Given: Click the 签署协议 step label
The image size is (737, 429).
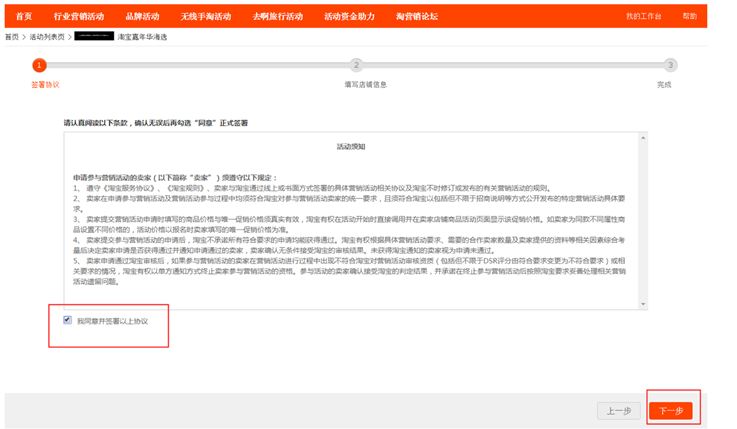Looking at the screenshot, I should click(x=45, y=85).
